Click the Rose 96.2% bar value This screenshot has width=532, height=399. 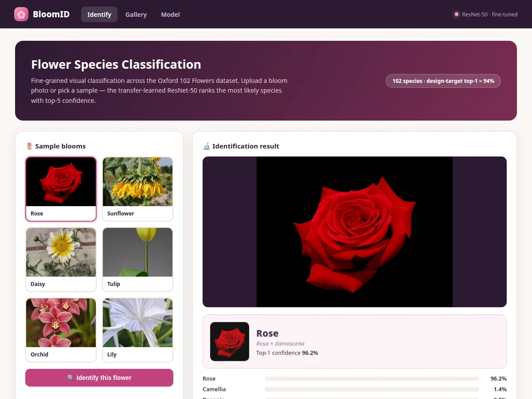(x=498, y=379)
